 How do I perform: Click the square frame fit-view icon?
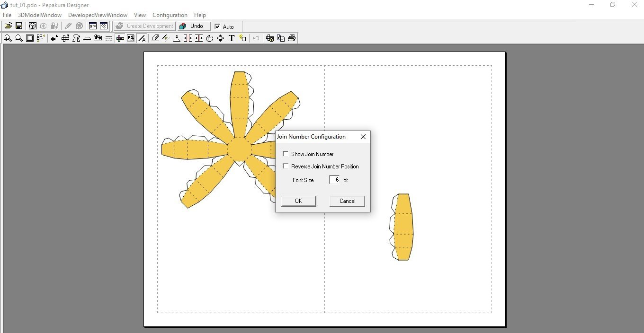tap(30, 38)
